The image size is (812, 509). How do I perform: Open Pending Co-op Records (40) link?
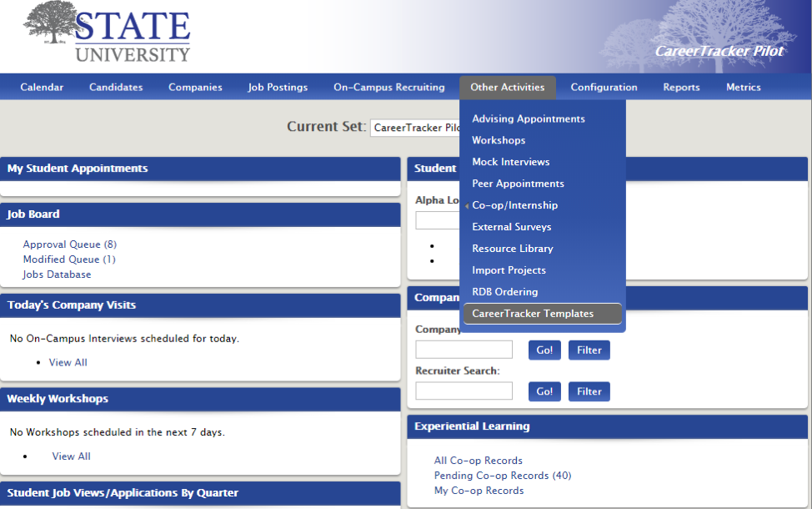(x=503, y=476)
